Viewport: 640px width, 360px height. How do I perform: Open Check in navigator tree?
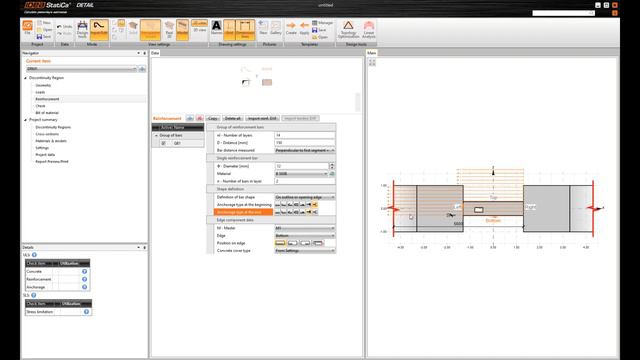(x=40, y=106)
